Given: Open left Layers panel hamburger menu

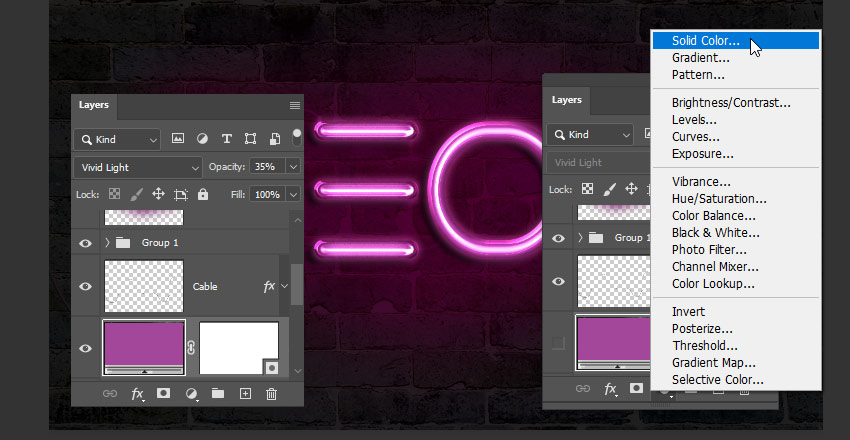Looking at the screenshot, I should 295,106.
